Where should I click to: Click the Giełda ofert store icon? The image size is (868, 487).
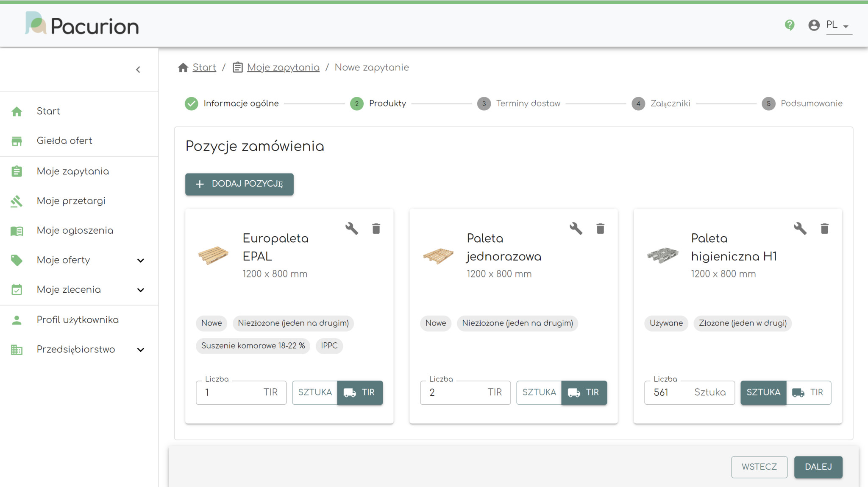click(17, 141)
